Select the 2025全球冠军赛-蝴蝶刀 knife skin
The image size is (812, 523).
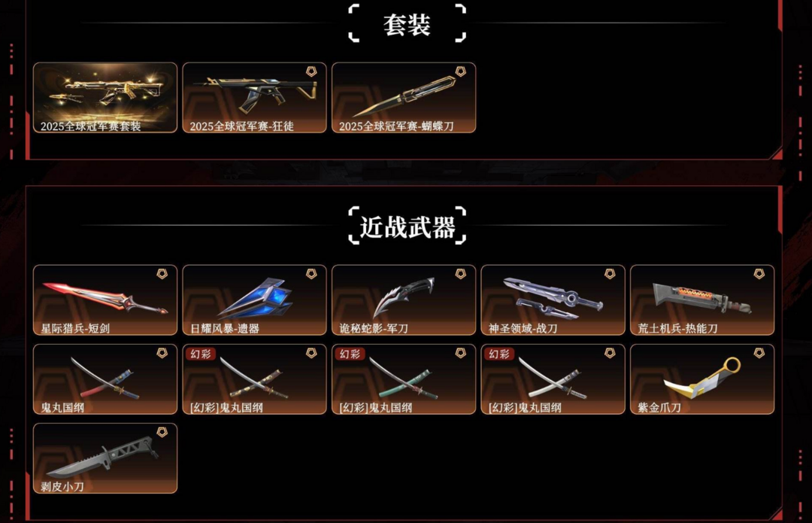(x=404, y=97)
